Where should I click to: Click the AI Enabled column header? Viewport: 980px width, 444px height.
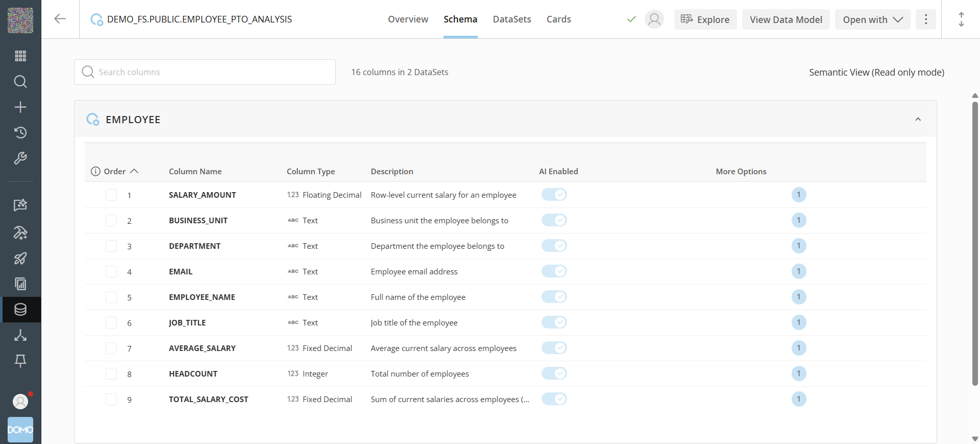pos(558,171)
